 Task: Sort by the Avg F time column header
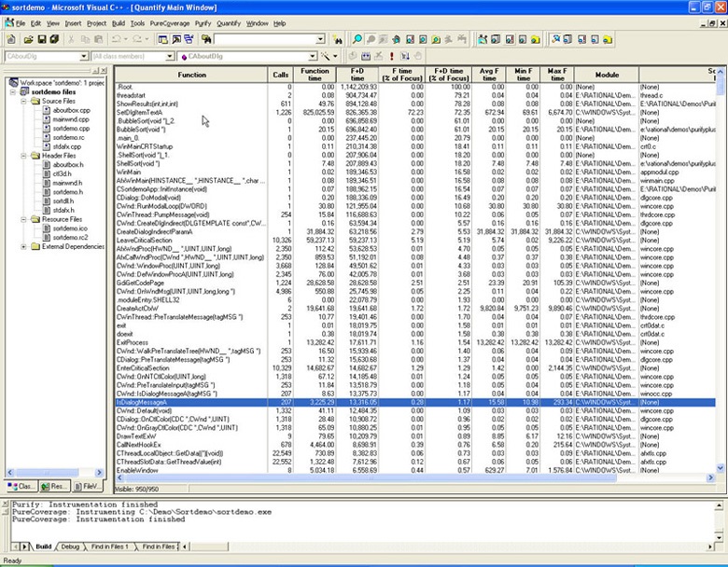(489, 75)
